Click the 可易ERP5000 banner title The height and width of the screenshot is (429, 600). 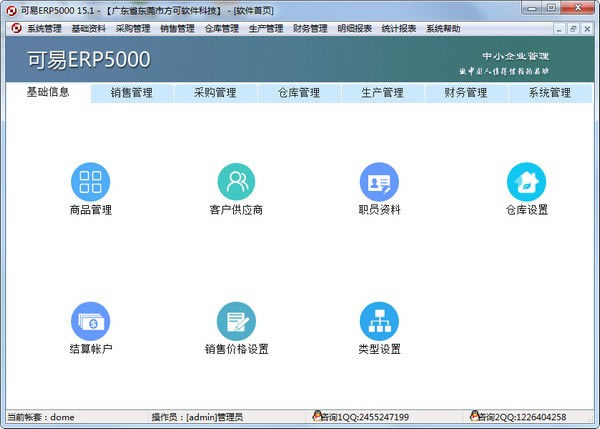pyautogui.click(x=89, y=60)
